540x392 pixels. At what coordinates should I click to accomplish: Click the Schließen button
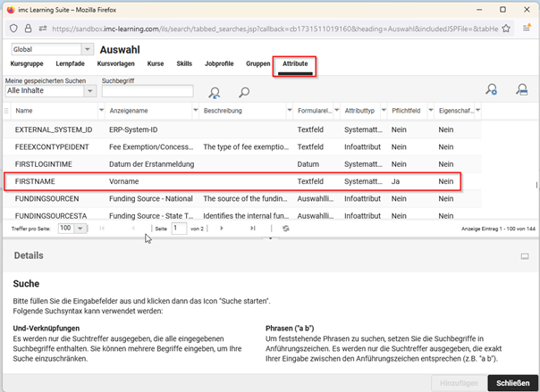tap(512, 381)
